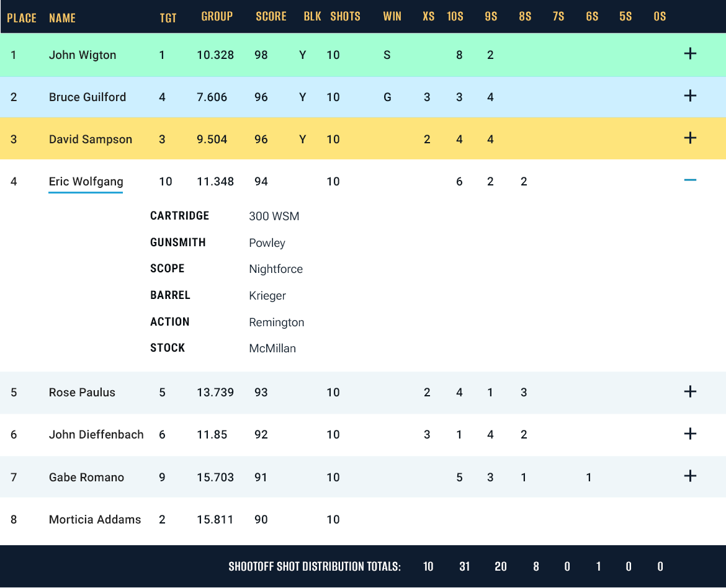Sort by the PLACE column header
This screenshot has width=726, height=588.
click(x=22, y=17)
